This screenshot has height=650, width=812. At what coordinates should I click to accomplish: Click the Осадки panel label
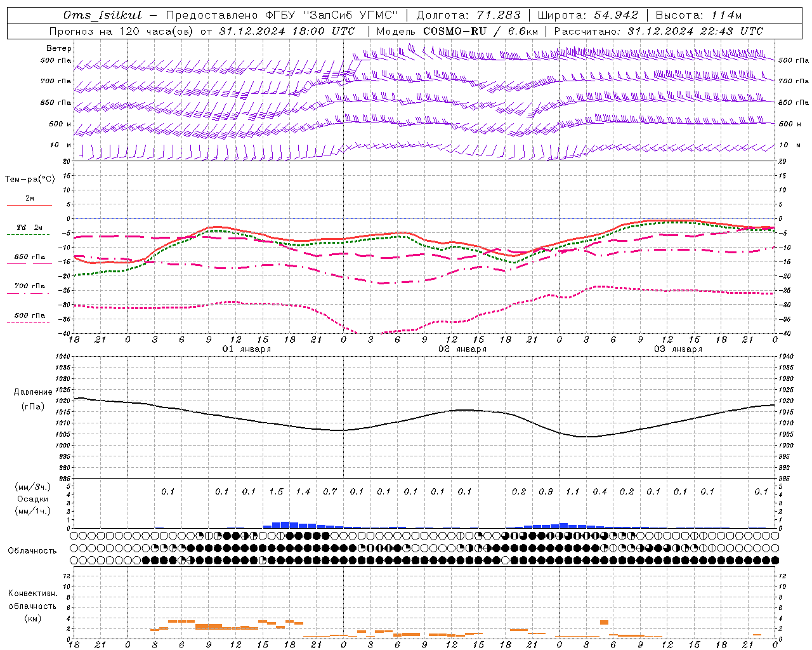[33, 499]
